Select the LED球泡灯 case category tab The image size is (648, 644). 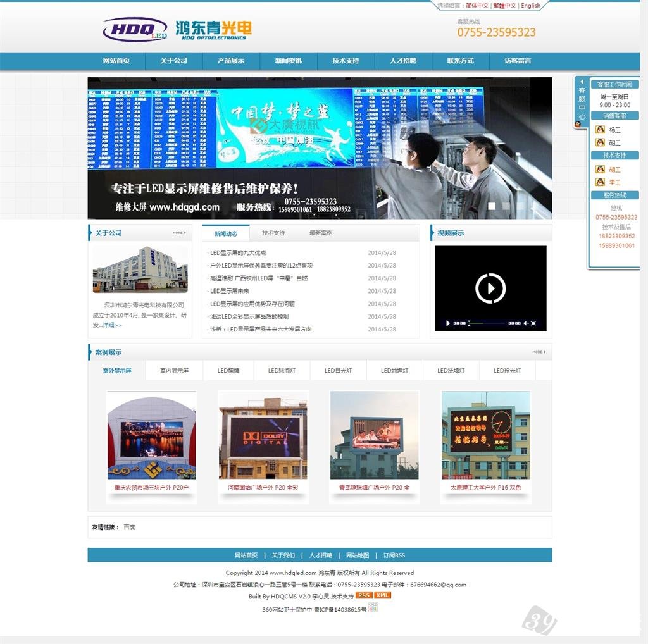click(x=282, y=371)
